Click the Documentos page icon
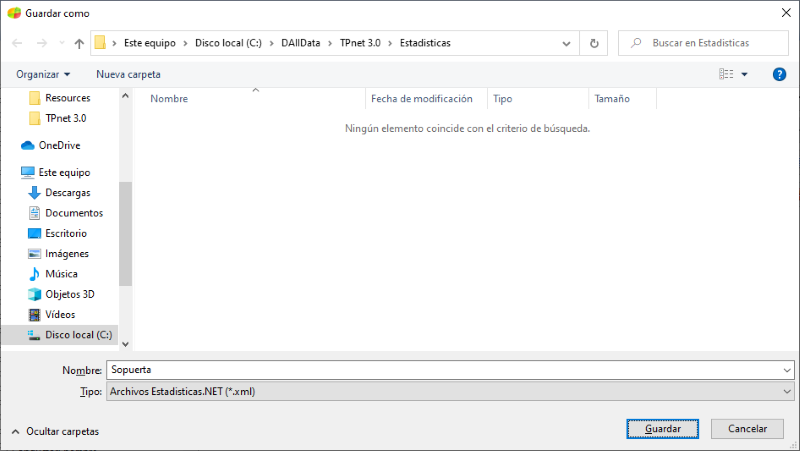 [34, 213]
